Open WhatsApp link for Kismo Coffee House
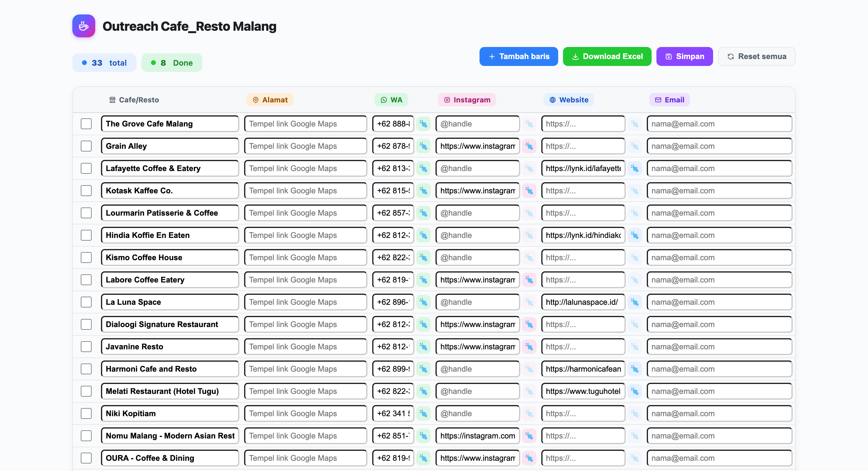868x471 pixels. click(423, 257)
